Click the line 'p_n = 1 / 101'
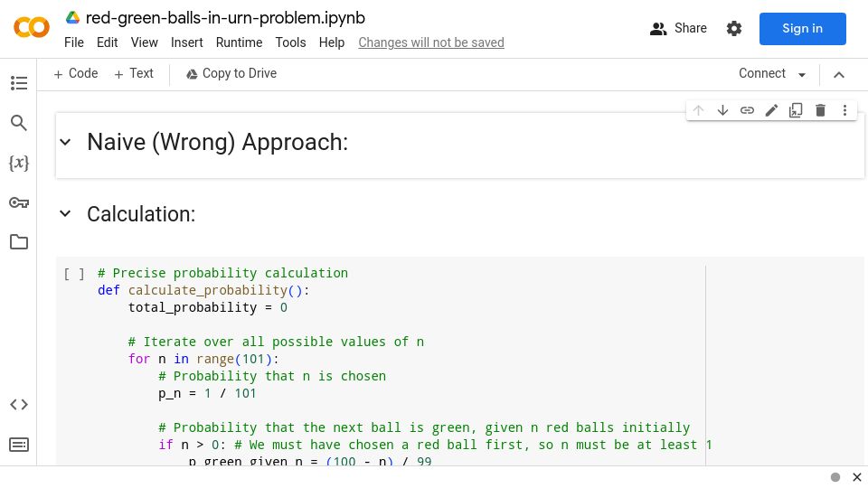The width and height of the screenshot is (868, 488). pos(207,393)
